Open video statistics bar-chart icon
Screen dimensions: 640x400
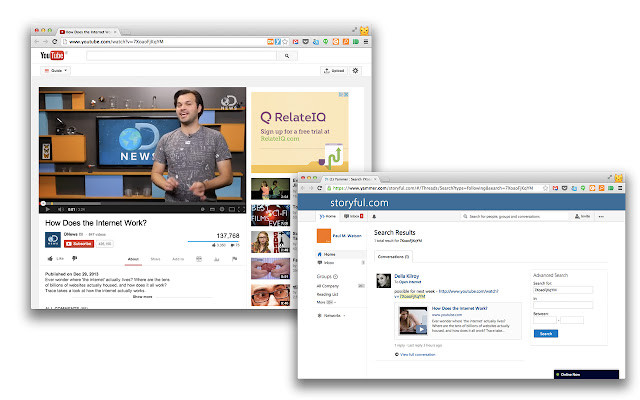pyautogui.click(x=217, y=259)
